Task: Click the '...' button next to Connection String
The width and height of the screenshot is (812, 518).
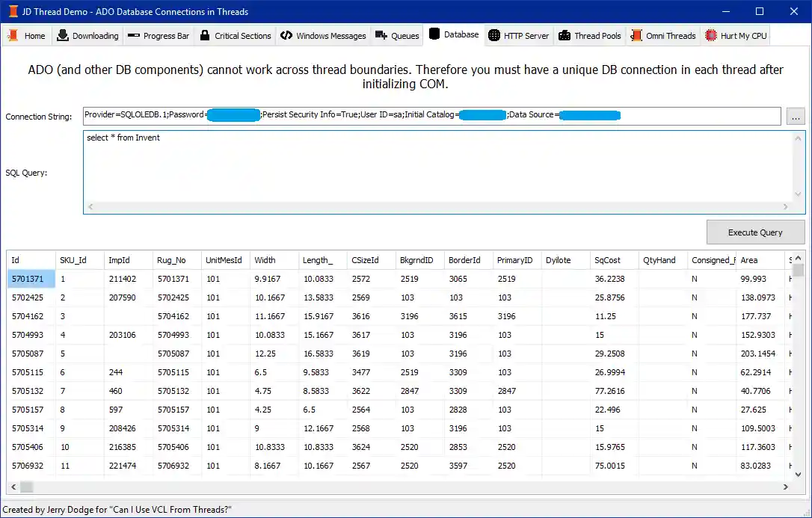Action: [x=796, y=116]
